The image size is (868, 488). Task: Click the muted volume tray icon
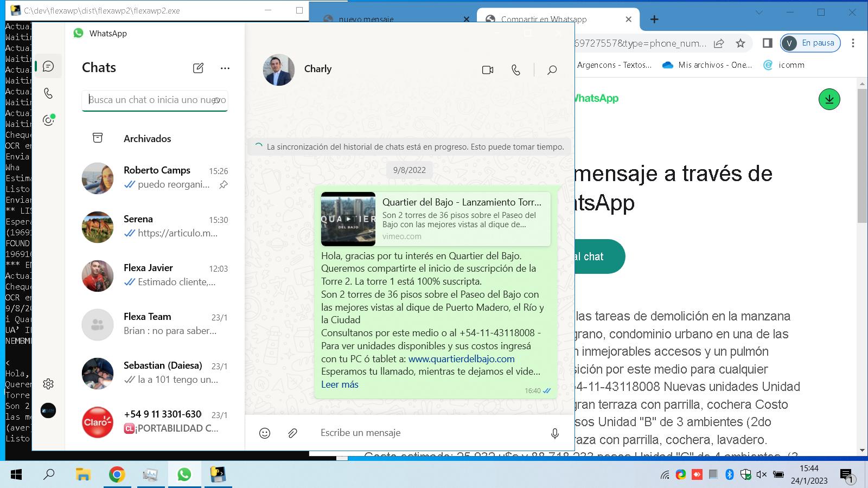click(x=762, y=475)
